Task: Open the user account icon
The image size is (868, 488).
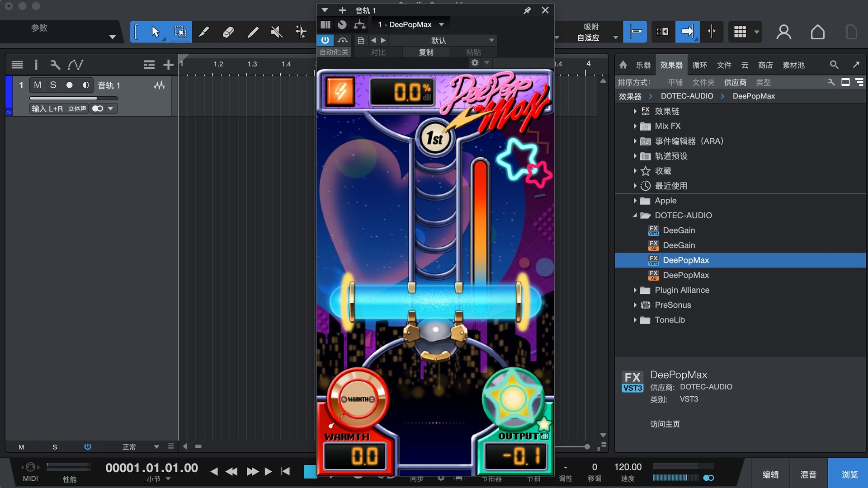Action: click(784, 32)
